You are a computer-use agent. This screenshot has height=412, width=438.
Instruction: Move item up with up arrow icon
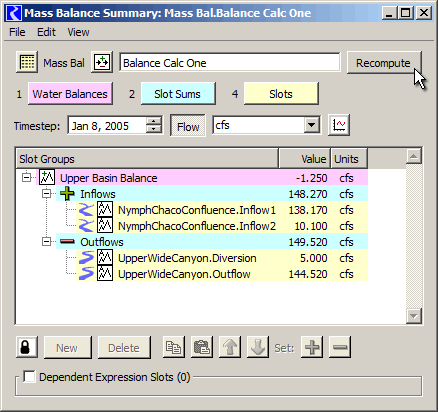coord(230,347)
